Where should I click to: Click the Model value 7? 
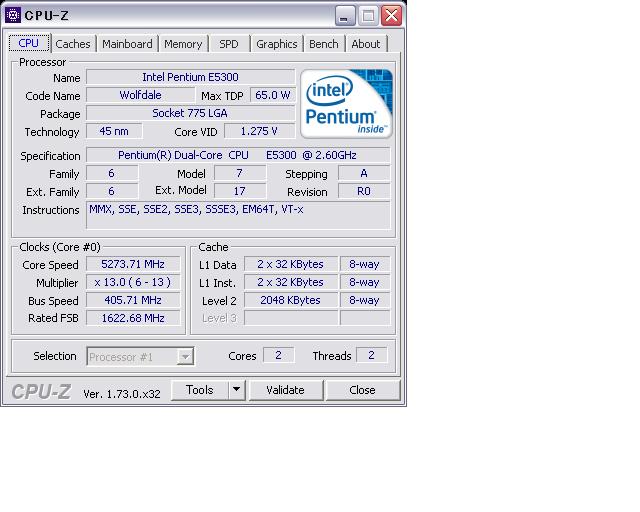(240, 173)
